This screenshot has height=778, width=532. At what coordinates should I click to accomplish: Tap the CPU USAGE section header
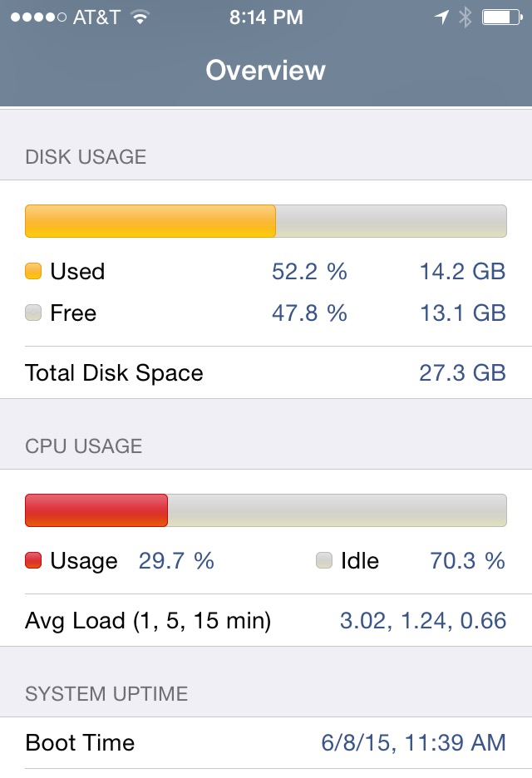pos(84,446)
